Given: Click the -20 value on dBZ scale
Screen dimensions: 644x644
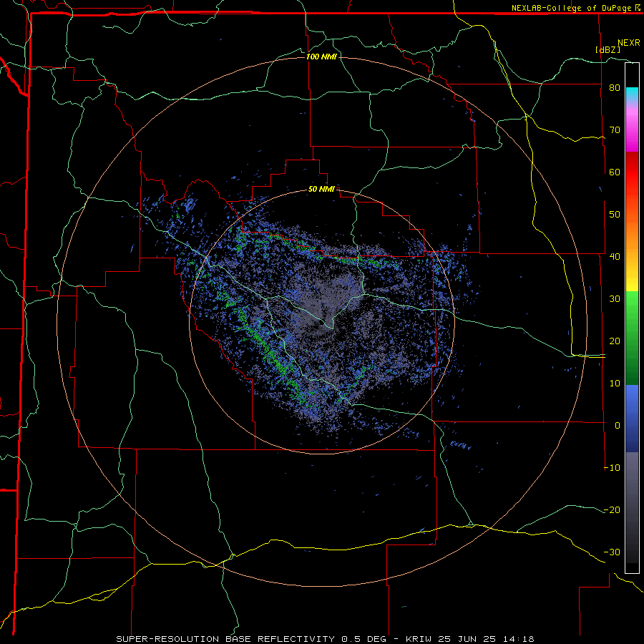Looking at the screenshot, I should [612, 510].
